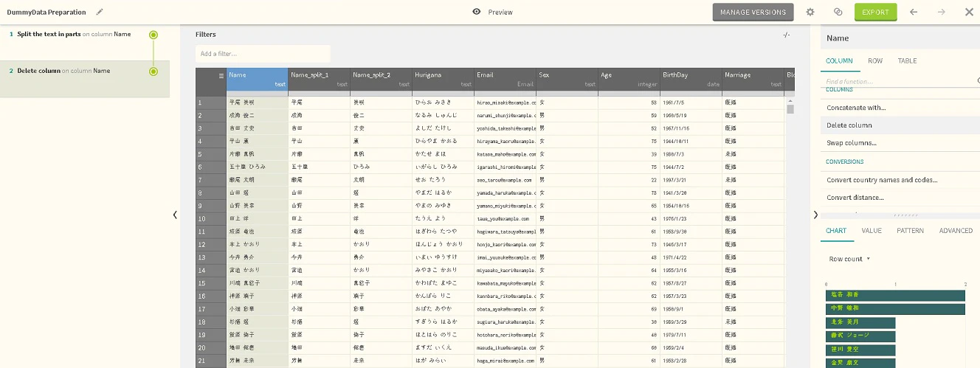Switch to the ROW tab

tap(875, 61)
